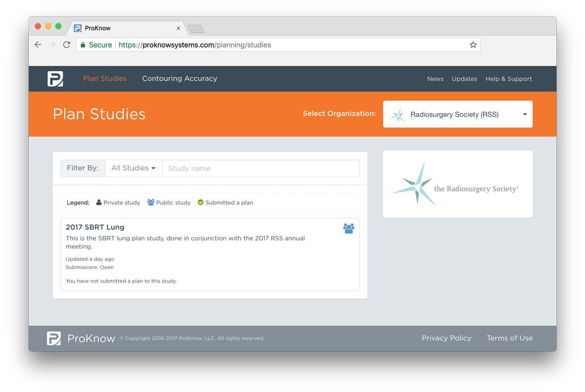Open the News link
The height and width of the screenshot is (392, 585).
[435, 79]
